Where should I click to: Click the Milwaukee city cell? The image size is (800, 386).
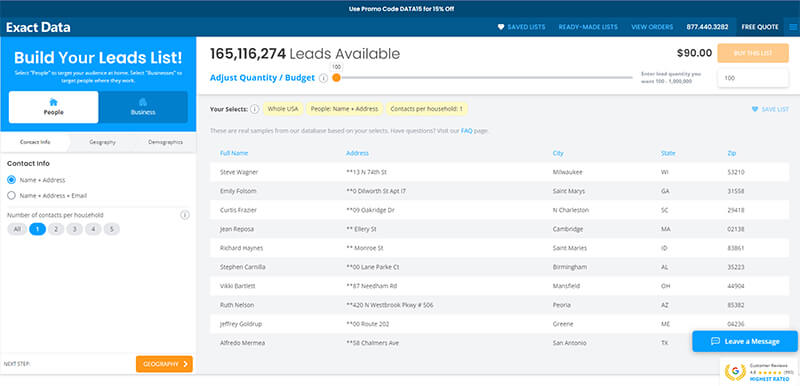[567, 172]
